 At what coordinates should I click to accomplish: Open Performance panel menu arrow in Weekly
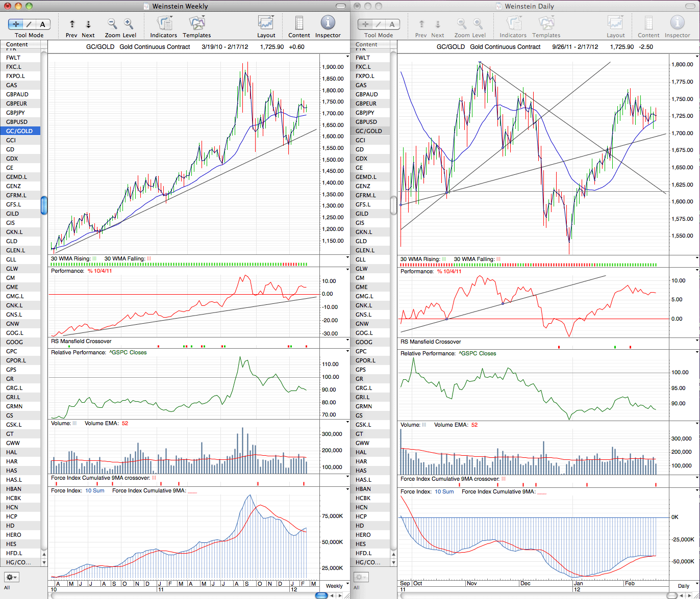[347, 271]
